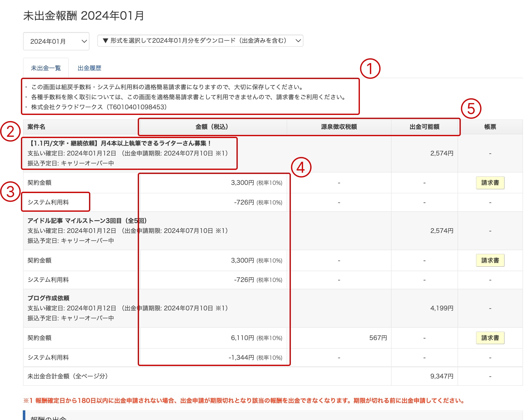Click the red circled number 1 marker
This screenshot has width=532, height=420.
pos(370,69)
